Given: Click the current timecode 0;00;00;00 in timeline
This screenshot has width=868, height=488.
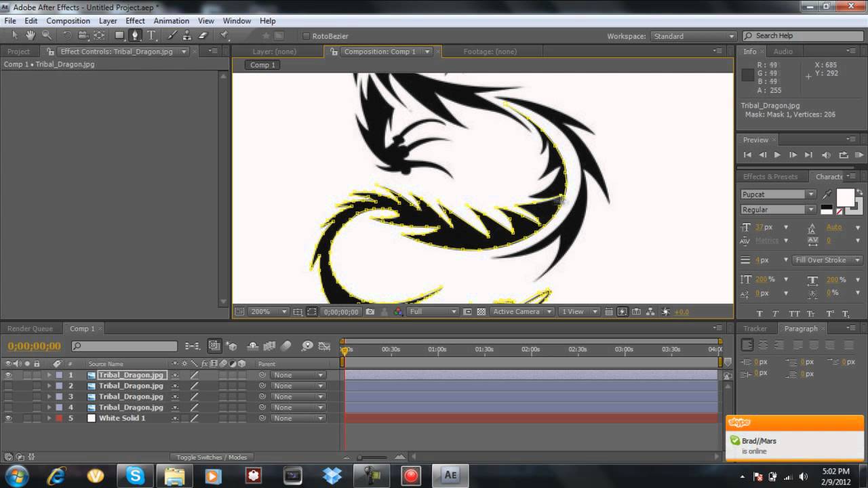Looking at the screenshot, I should coord(34,346).
